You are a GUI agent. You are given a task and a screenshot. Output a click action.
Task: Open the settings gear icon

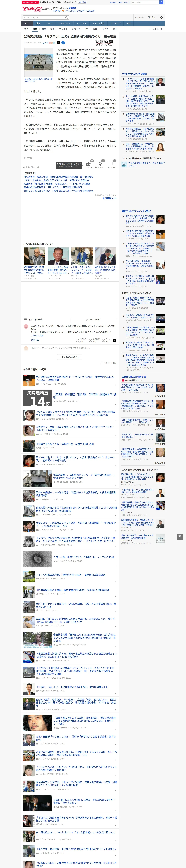coord(161,17)
